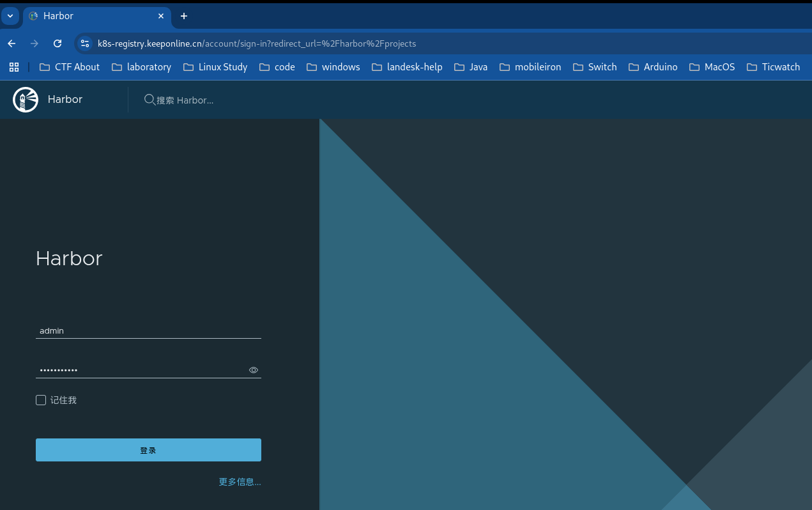Click the admin username input field
Screen dimensions: 812x510
[148, 331]
